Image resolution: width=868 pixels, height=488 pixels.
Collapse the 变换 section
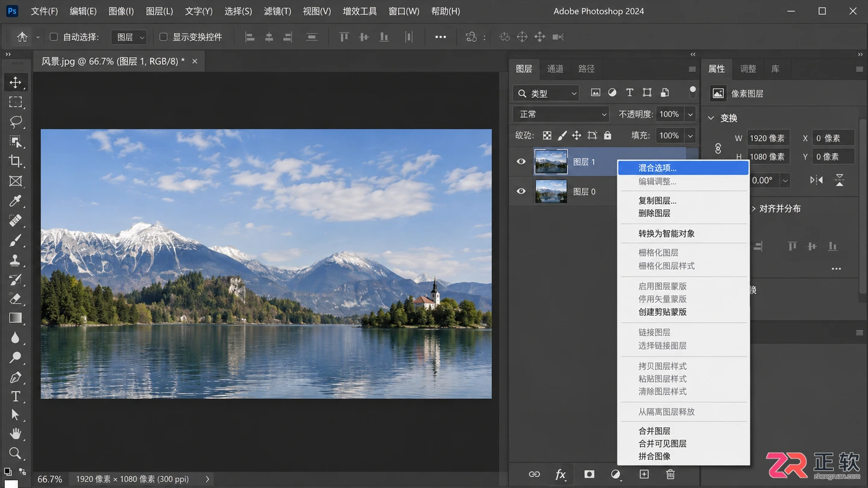(711, 118)
